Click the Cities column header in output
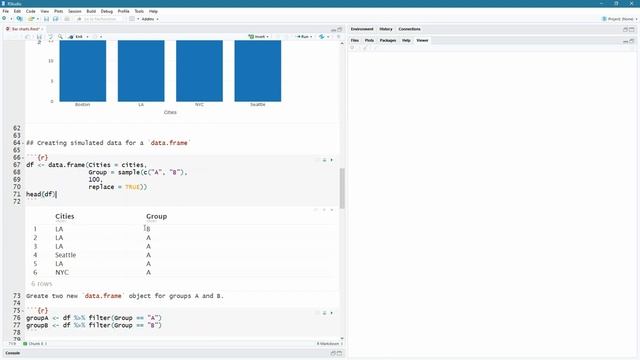The width and height of the screenshot is (640, 360). 65,216
